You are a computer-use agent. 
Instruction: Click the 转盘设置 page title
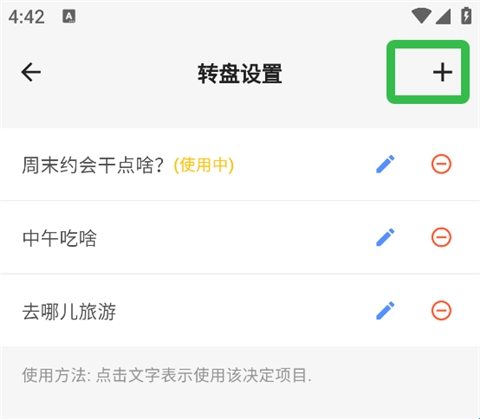(240, 74)
